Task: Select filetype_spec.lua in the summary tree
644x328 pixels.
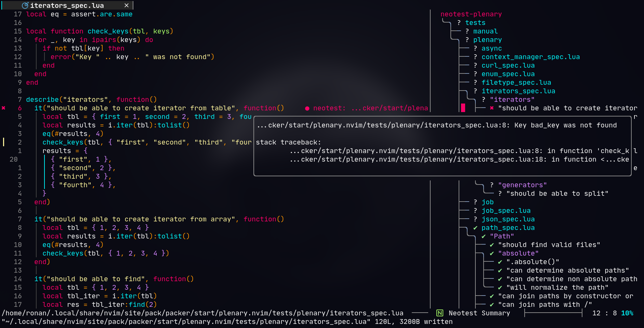Action: point(516,82)
